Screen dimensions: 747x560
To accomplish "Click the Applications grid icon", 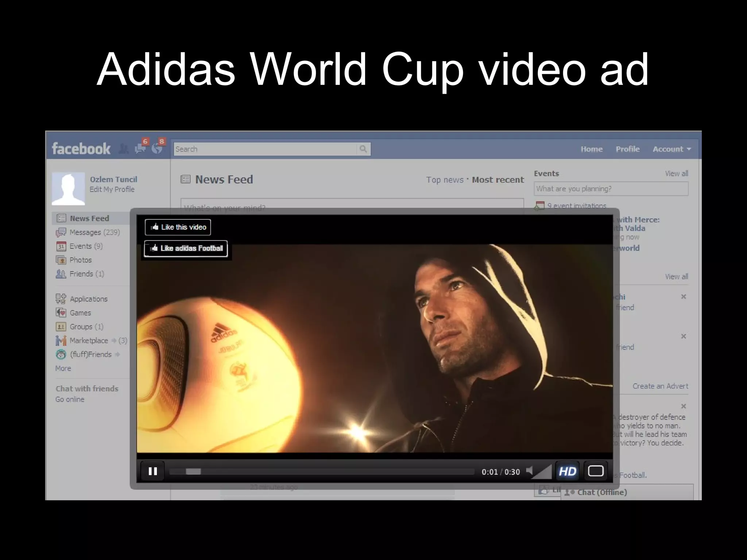I will pos(61,299).
